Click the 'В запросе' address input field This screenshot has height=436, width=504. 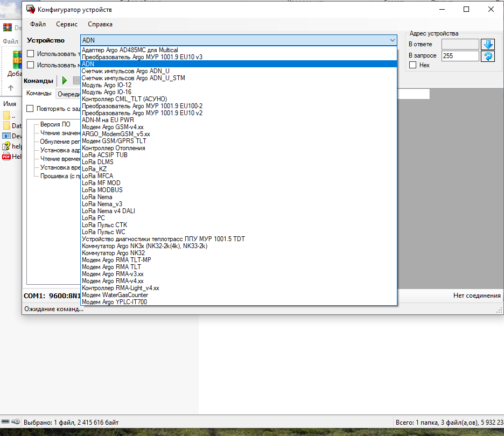(x=460, y=56)
